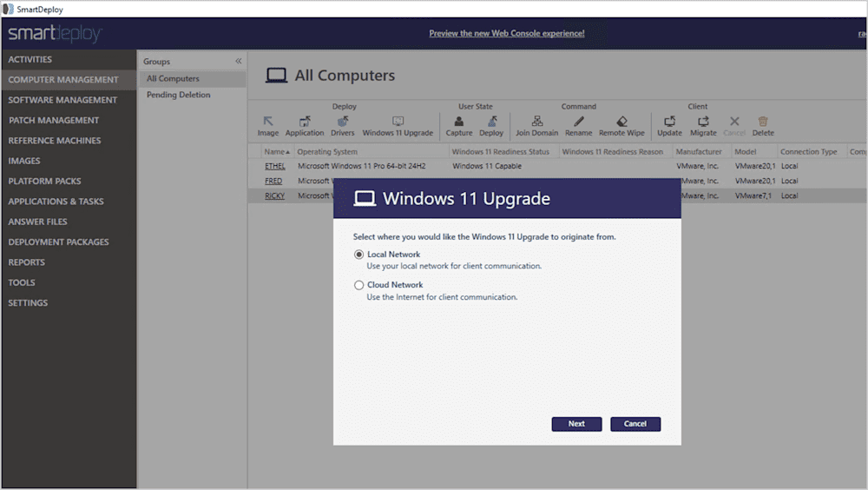Click ETHEL row's 'VMware, Inc.' cell
The image size is (868, 490).
click(x=698, y=166)
